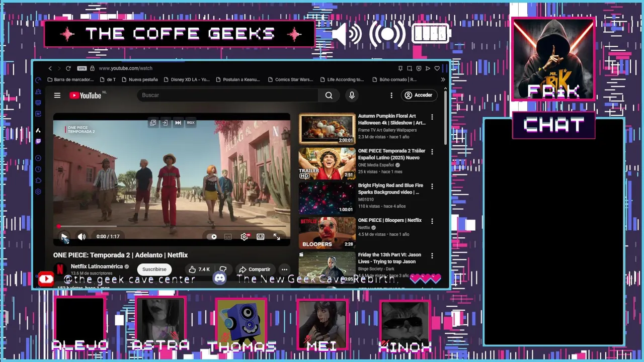Open the Extensions cube sidebar icon
The image size is (644, 362).
click(38, 180)
